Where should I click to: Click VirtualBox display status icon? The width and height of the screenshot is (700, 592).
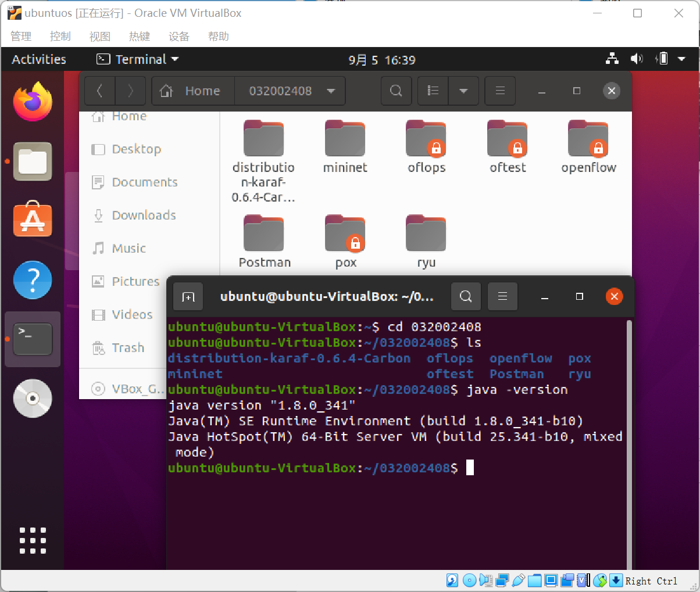click(x=551, y=580)
